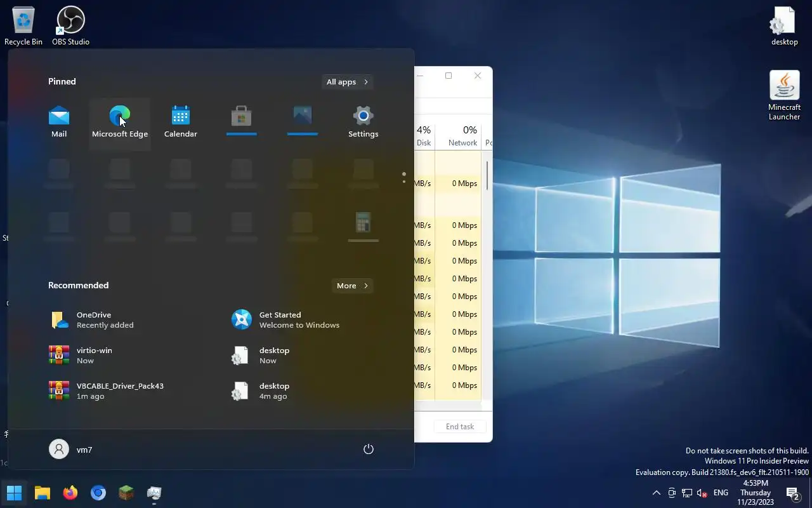Select OBS Studio desktop shortcut
Screen dimensions: 812x508
[x=70, y=26]
